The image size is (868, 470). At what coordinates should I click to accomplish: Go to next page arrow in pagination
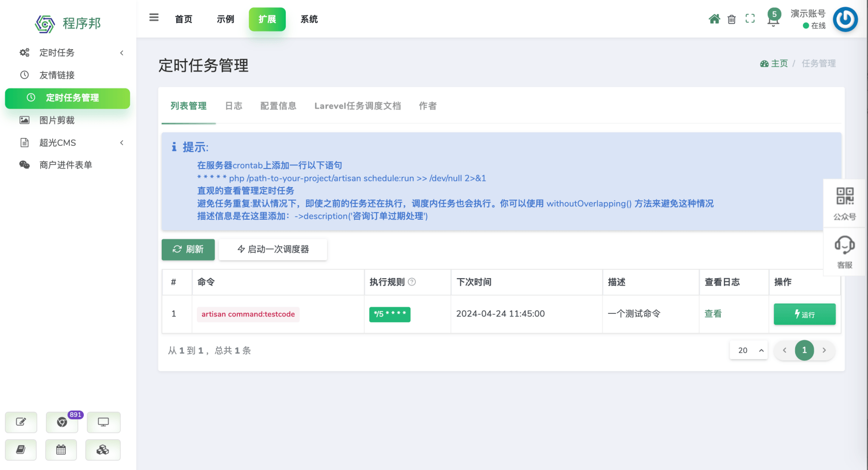824,351
